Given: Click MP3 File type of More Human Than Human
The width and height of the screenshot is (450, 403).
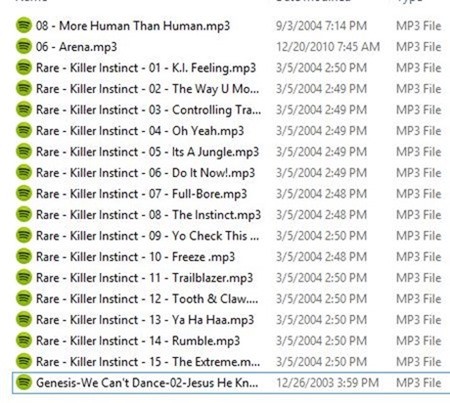Looking at the screenshot, I should click(x=419, y=26).
